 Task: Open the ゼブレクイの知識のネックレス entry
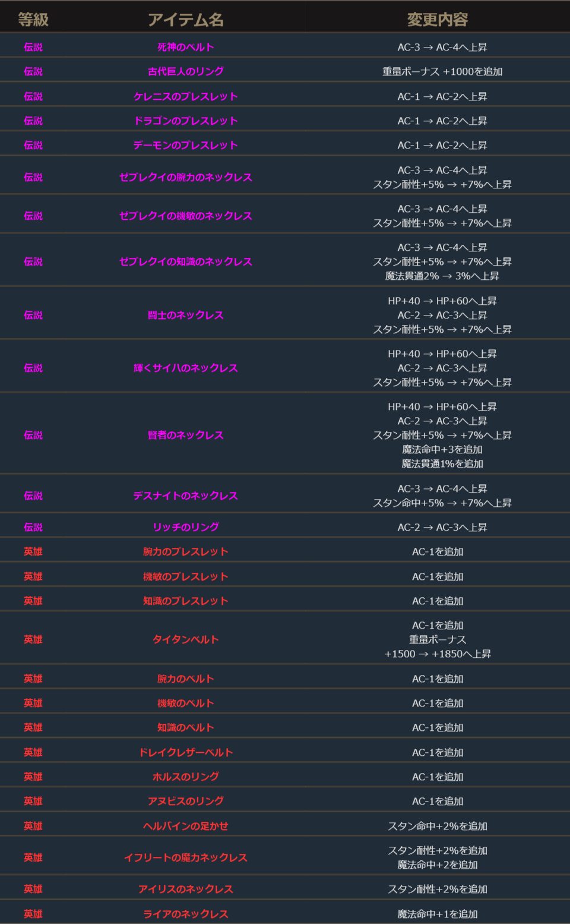pyautogui.click(x=185, y=261)
